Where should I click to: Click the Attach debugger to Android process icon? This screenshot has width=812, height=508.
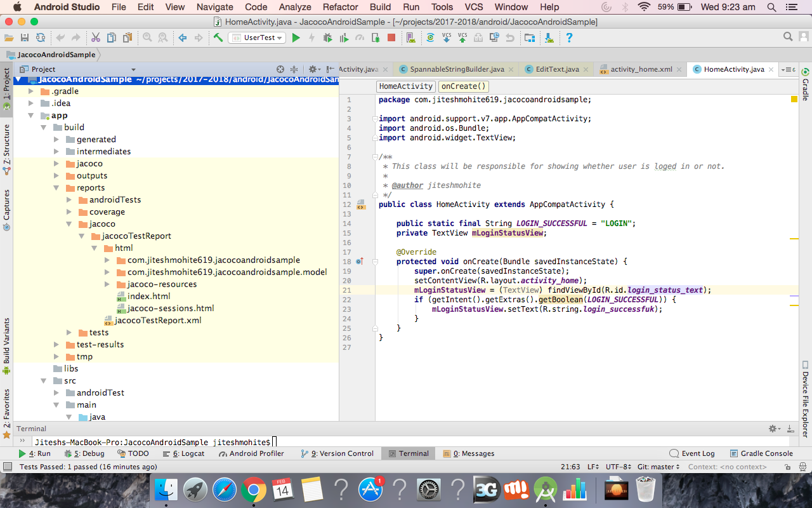coord(376,37)
